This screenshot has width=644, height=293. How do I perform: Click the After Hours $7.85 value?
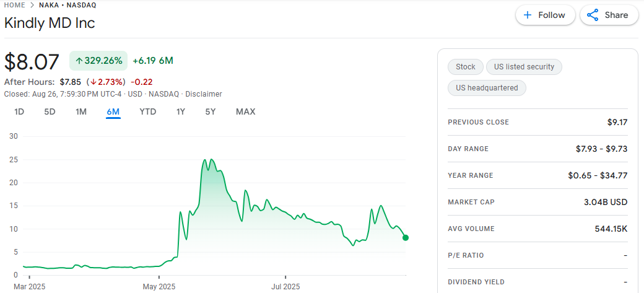(70, 82)
